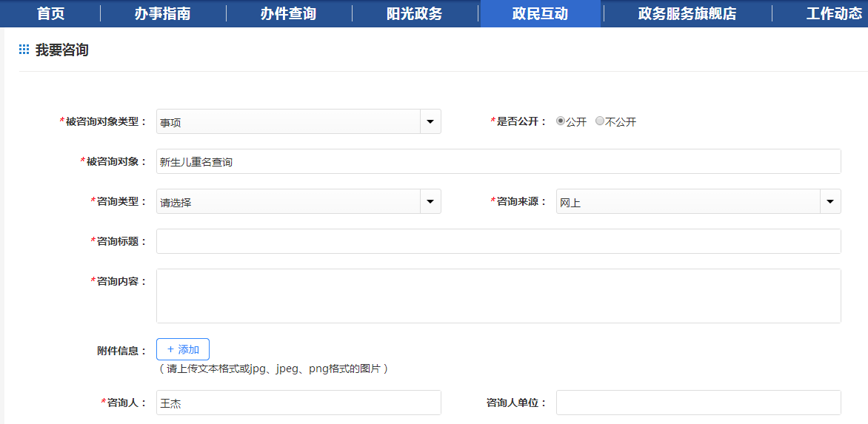Select the 不公开 radio button

(600, 121)
